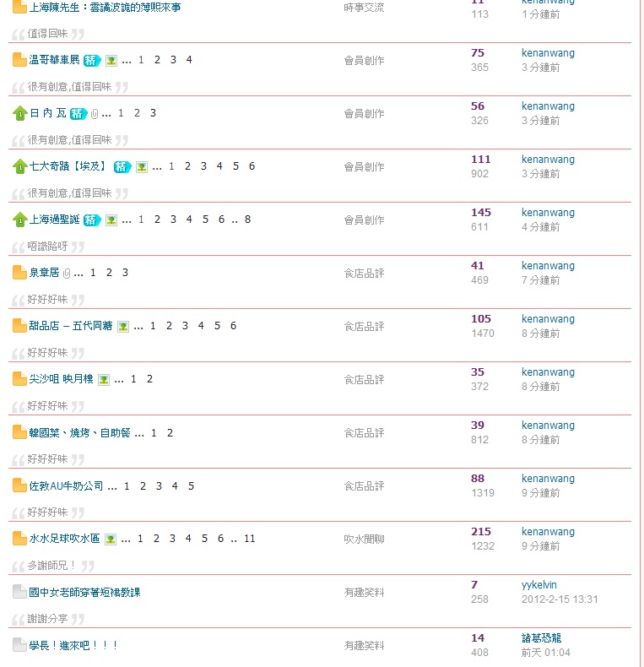This screenshot has width=644, height=667.
Task: Click the 精 badge beside 温哥華車展
Action: coord(92,60)
